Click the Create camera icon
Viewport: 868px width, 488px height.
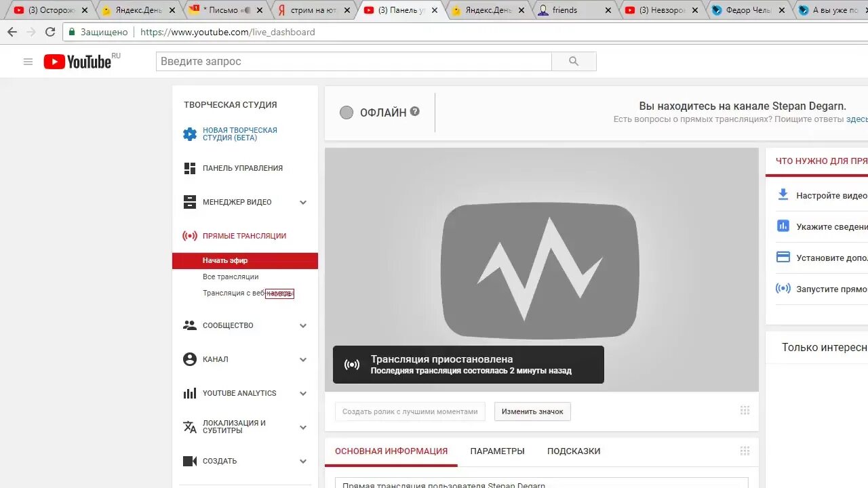pyautogui.click(x=190, y=461)
